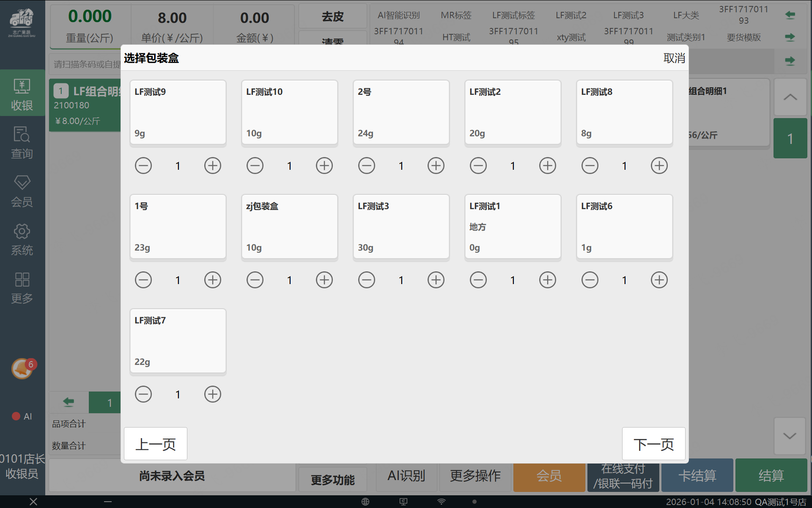This screenshot has height=508, width=812.
Task: Open the LF测试标签 category tab
Action: click(513, 16)
